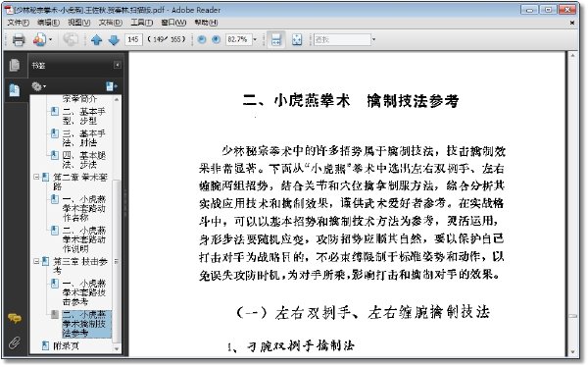The height and width of the screenshot is (367, 588).
Task: Open the dropdown arrow beside the collaborate icon
Action: [51, 39]
